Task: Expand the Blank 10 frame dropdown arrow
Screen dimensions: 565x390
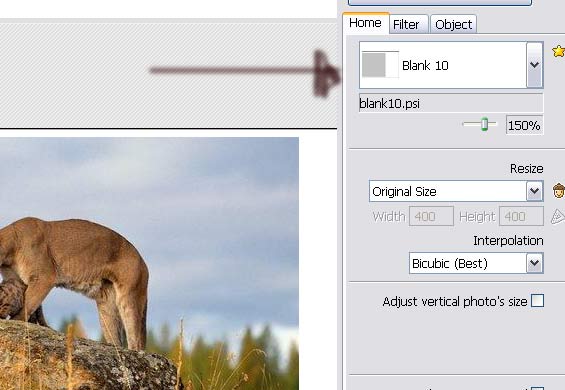Action: [x=534, y=65]
